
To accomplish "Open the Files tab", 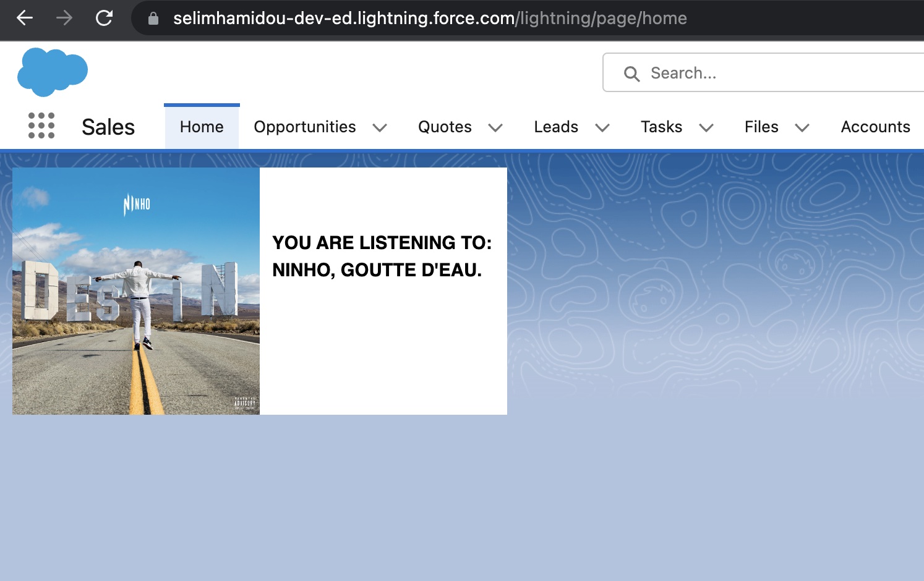I will 761,127.
